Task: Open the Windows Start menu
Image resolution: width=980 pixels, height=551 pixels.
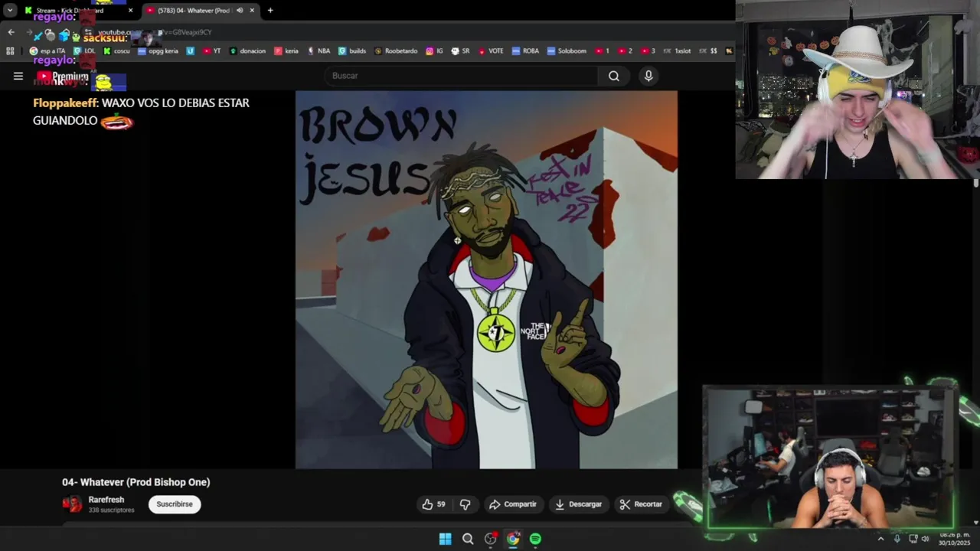Action: (445, 539)
